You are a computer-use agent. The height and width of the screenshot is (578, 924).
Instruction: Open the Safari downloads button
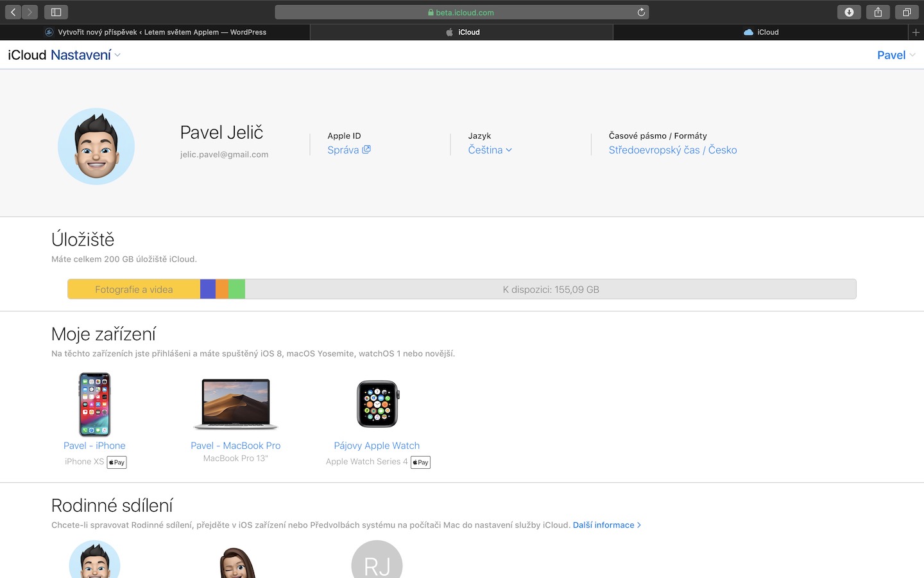coord(849,12)
